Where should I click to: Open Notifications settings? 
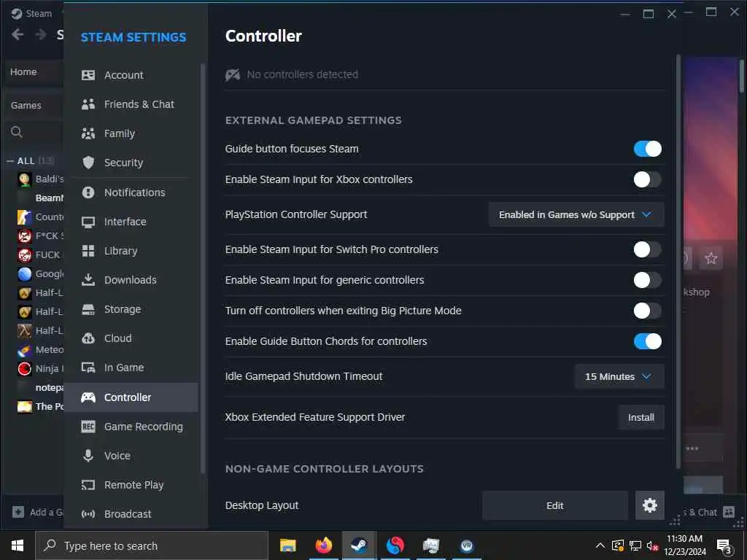point(131,192)
